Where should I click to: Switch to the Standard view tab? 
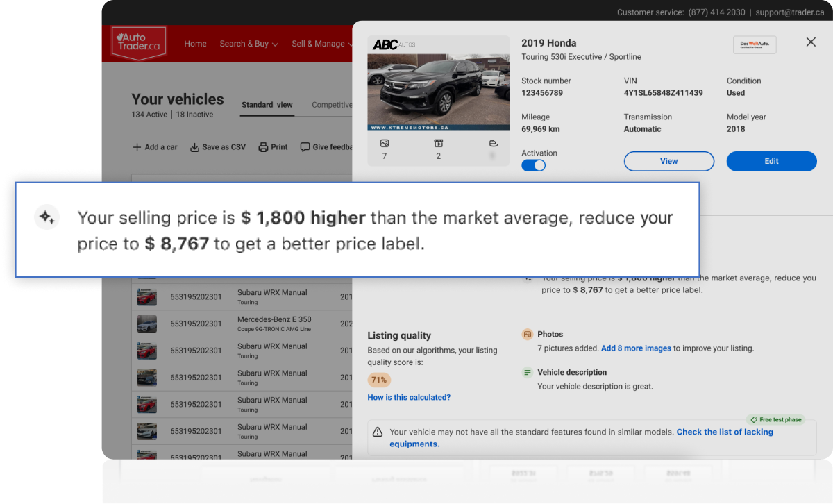pyautogui.click(x=267, y=105)
